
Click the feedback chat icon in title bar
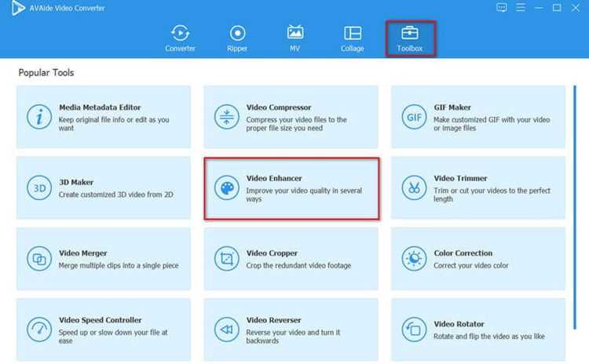(502, 8)
